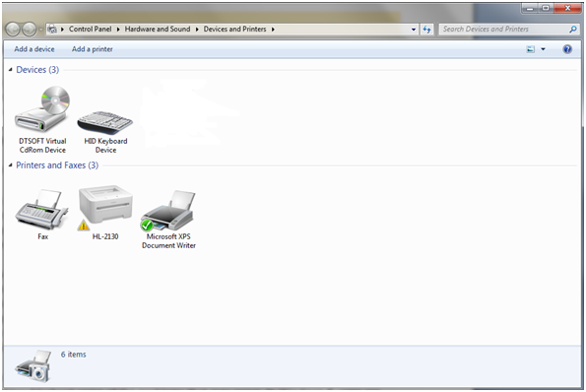Select the Fax printer icon

41,209
